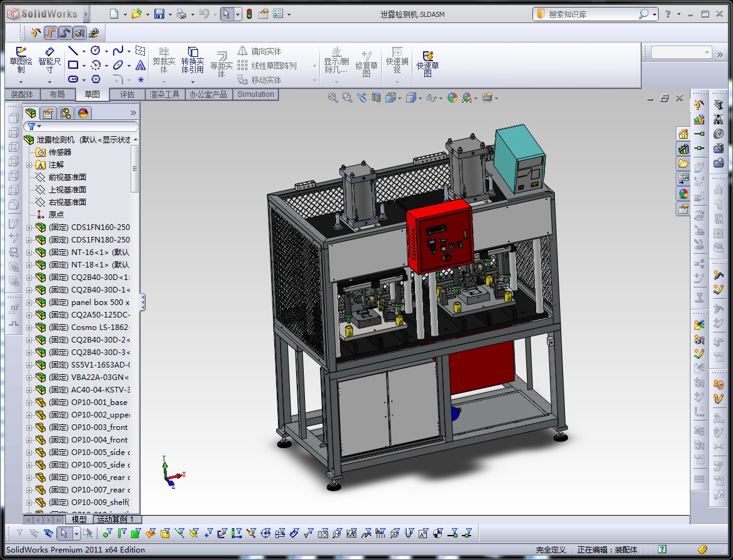The width and height of the screenshot is (733, 560).
Task: Switch to the 渲染工具 tab
Action: (164, 94)
